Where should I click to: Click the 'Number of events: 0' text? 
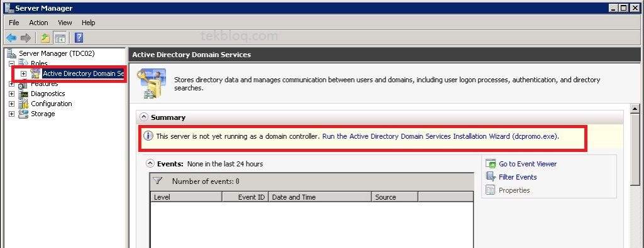pos(206,181)
